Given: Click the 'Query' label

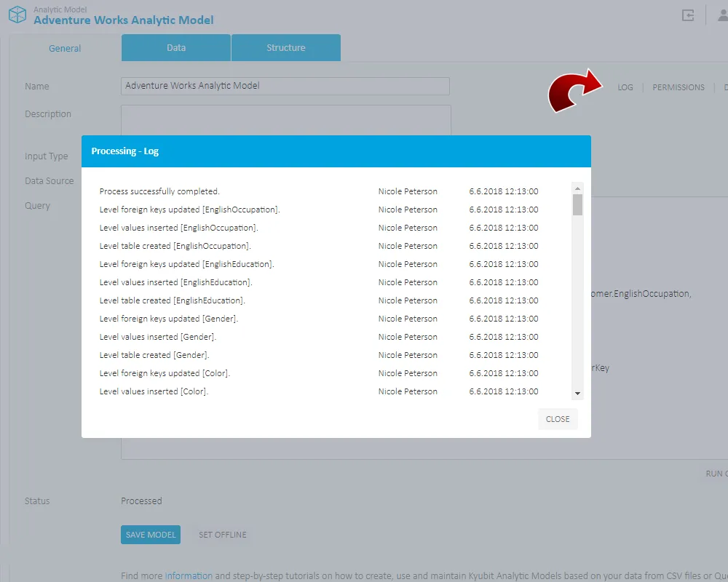Looking at the screenshot, I should tap(37, 206).
